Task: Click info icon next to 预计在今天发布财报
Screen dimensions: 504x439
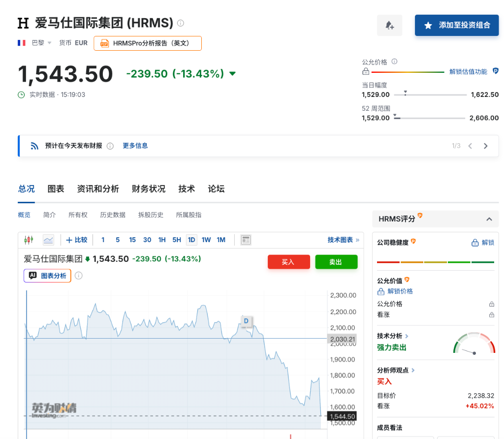Action: (x=110, y=146)
